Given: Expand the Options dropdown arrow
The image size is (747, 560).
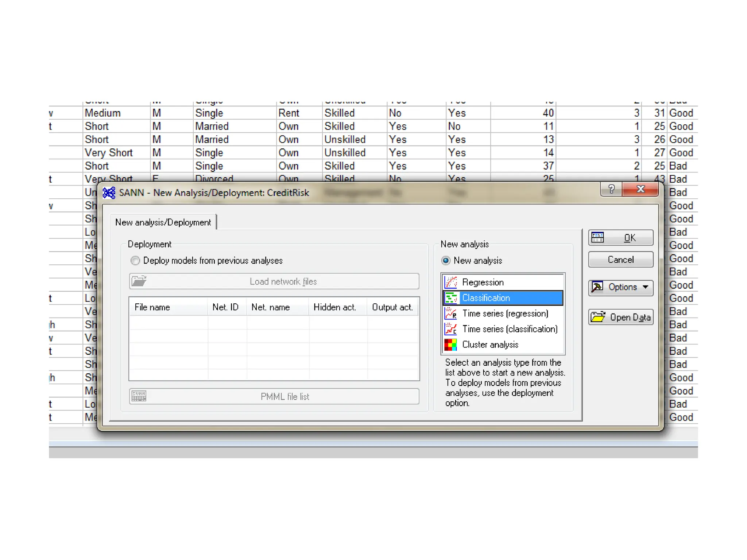Looking at the screenshot, I should (x=646, y=287).
